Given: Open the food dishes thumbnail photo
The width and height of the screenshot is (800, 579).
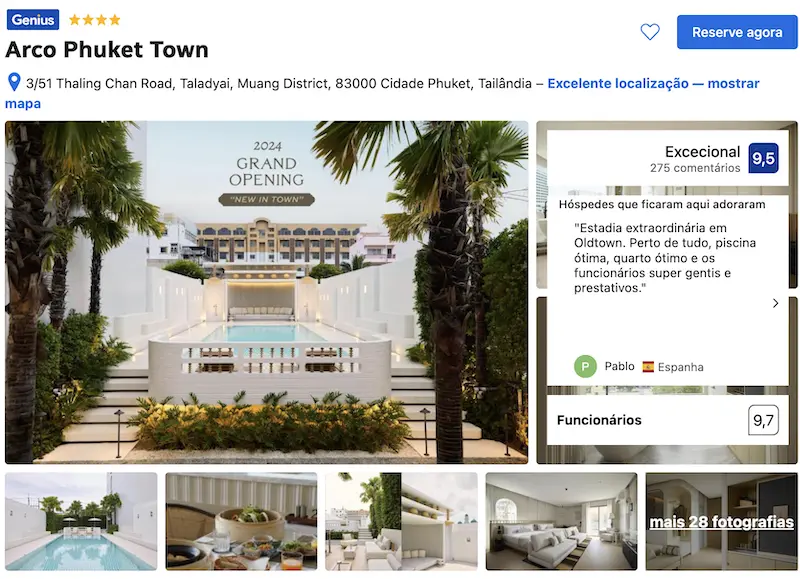Looking at the screenshot, I should coord(241,521).
